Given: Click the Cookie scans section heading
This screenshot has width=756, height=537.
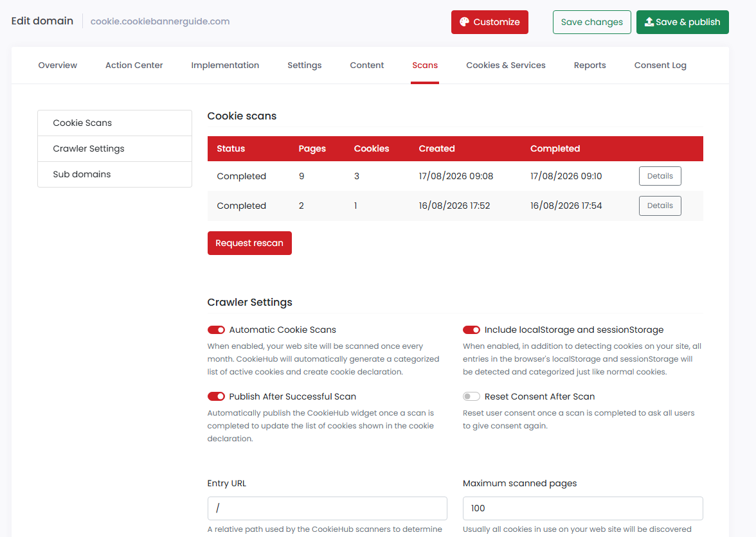Looking at the screenshot, I should [x=242, y=116].
